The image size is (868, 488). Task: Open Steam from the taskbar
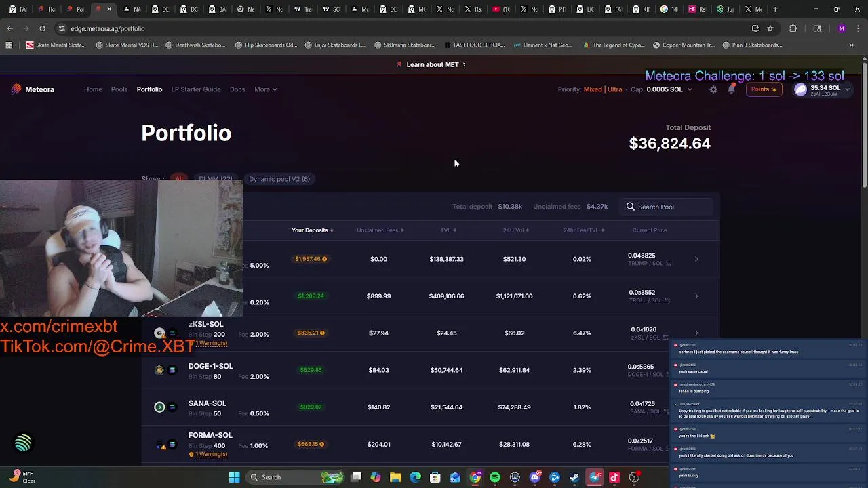pyautogui.click(x=574, y=477)
